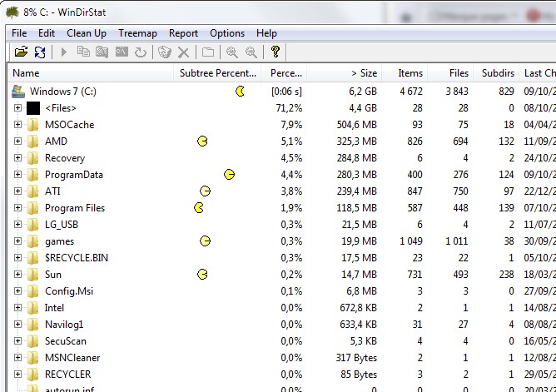Image resolution: width=556 pixels, height=392 pixels.
Task: Click the permanent delete X toolbar icon
Action: pyautogui.click(x=183, y=52)
